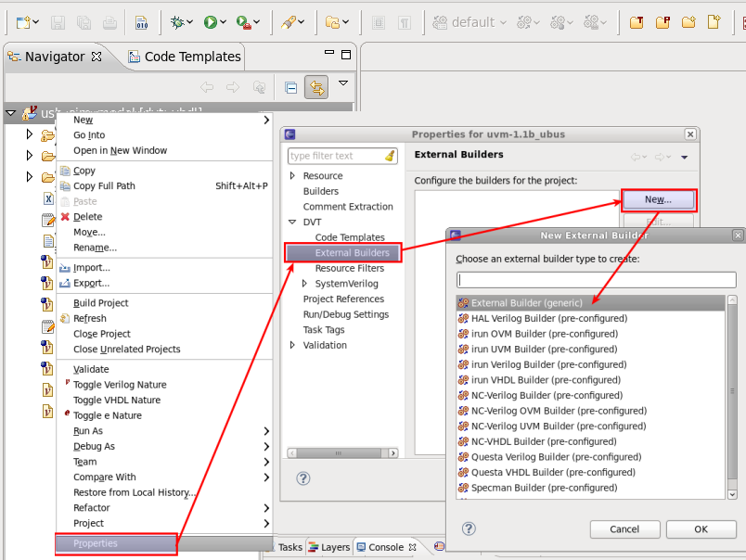The image size is (746, 560).
Task: Open the Navigator view menu dropdown arrow
Action: click(343, 83)
